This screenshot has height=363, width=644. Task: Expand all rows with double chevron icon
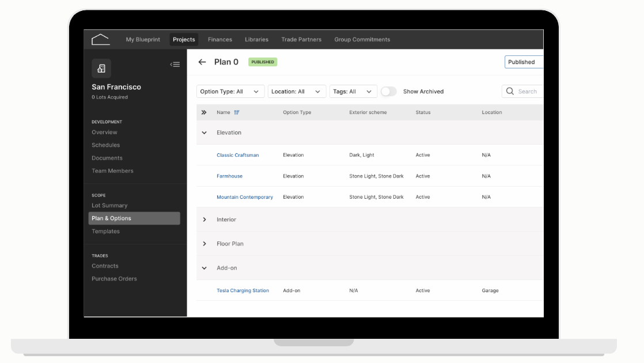coord(204,112)
